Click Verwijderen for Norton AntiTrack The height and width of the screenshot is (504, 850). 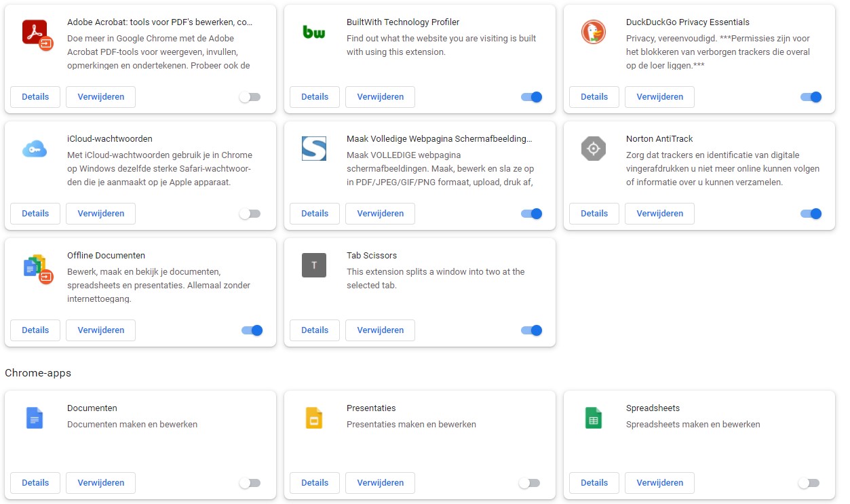click(x=659, y=214)
